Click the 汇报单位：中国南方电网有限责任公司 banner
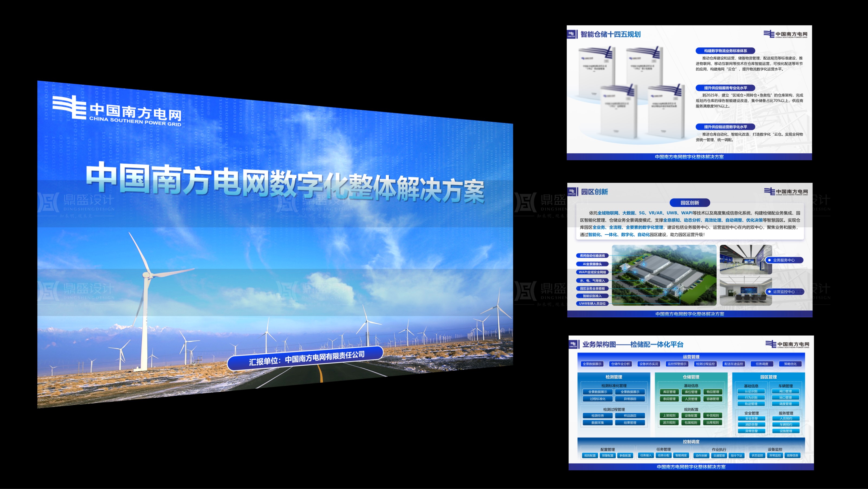The width and height of the screenshot is (868, 489). (x=305, y=358)
